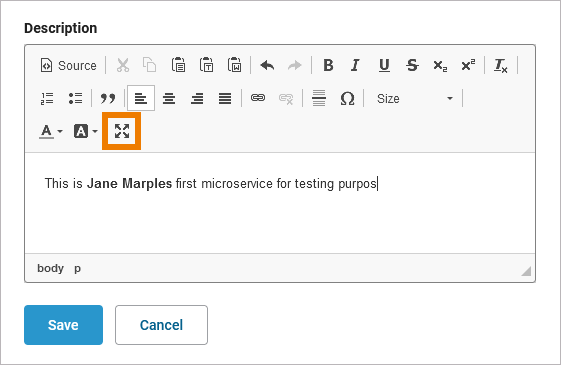The height and width of the screenshot is (365, 561).
Task: Click the Block Quote icon
Action: 108,98
